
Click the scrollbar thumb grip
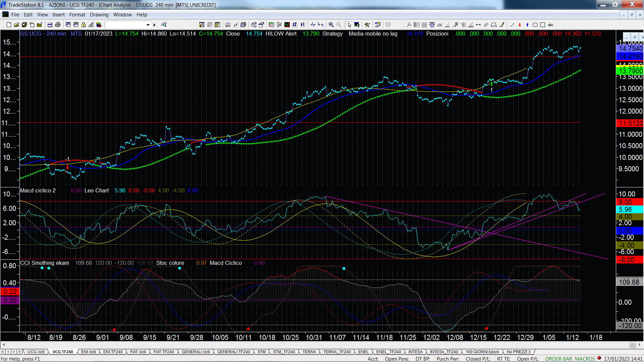[633, 345]
